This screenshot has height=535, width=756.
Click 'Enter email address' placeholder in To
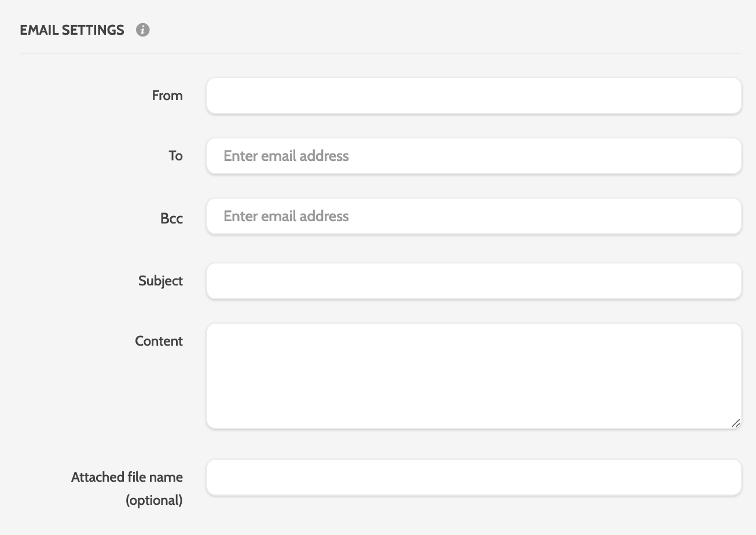[286, 156]
